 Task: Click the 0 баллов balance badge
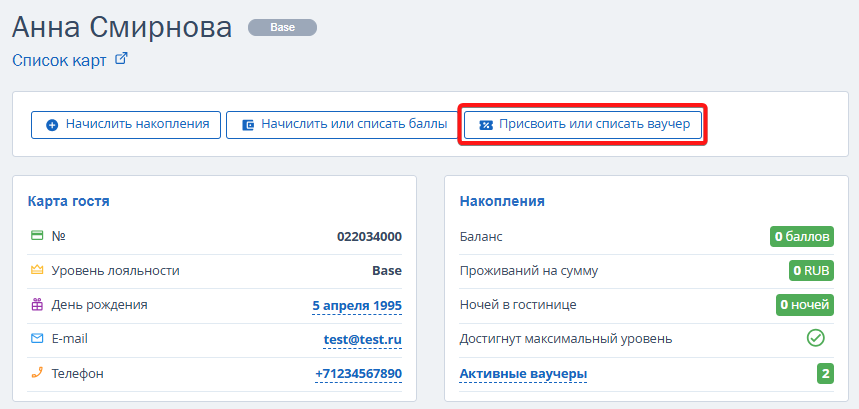coord(801,237)
